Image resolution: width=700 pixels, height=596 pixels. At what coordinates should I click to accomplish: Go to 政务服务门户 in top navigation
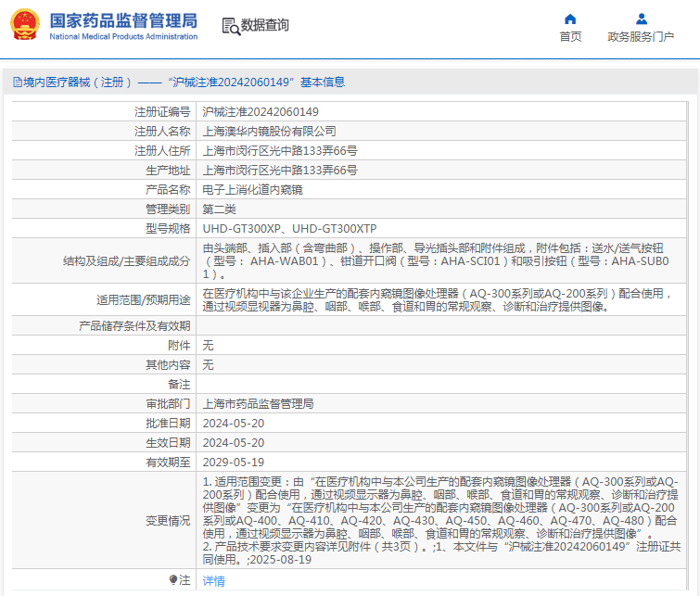pyautogui.click(x=641, y=37)
